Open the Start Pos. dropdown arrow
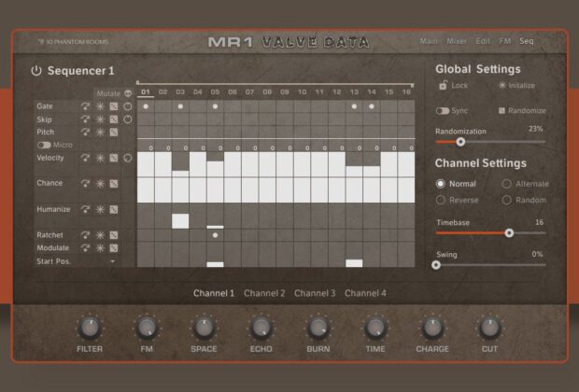Viewport: 579px width, 392px height. coord(113,261)
